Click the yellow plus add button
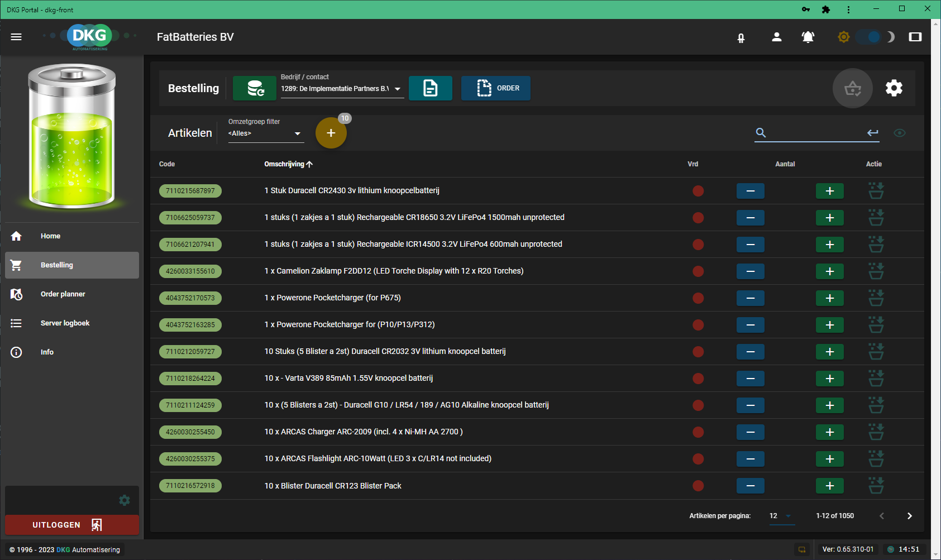Viewport: 941px width, 560px height. coord(331,133)
